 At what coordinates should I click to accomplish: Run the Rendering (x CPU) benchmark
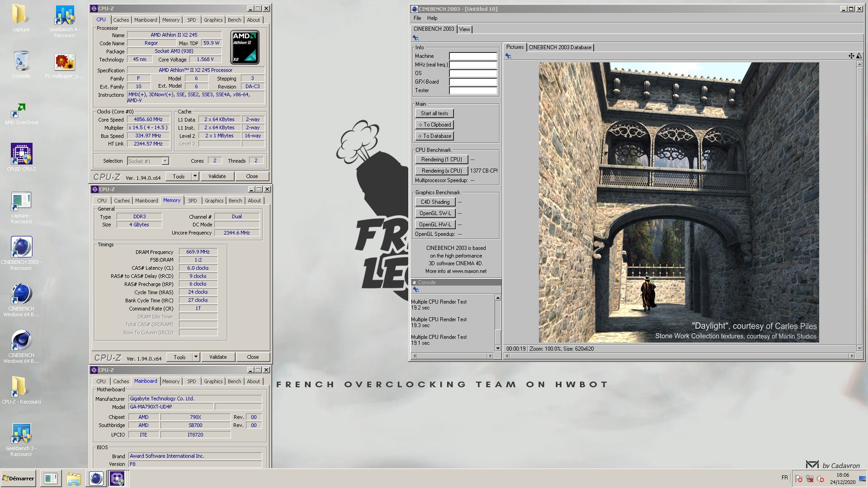click(x=441, y=171)
